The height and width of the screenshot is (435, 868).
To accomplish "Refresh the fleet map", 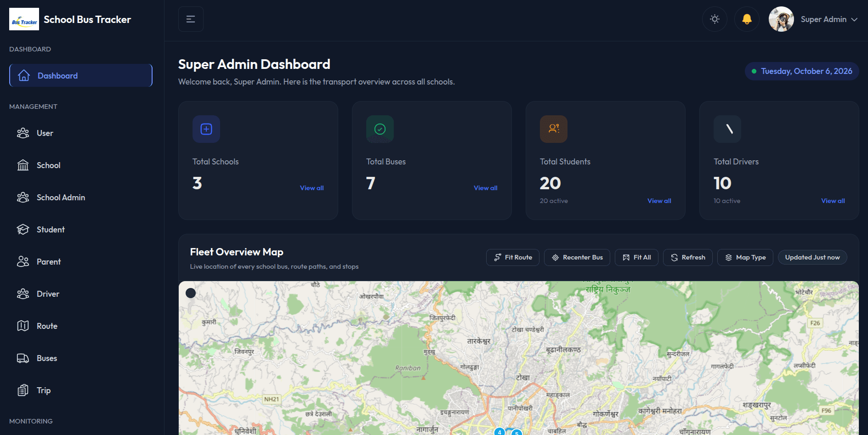I will (688, 257).
